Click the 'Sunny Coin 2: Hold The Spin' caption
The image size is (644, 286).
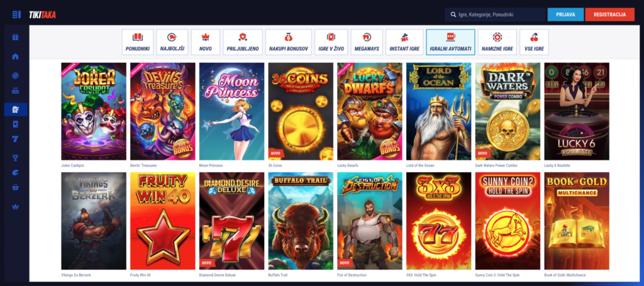pyautogui.click(x=497, y=275)
